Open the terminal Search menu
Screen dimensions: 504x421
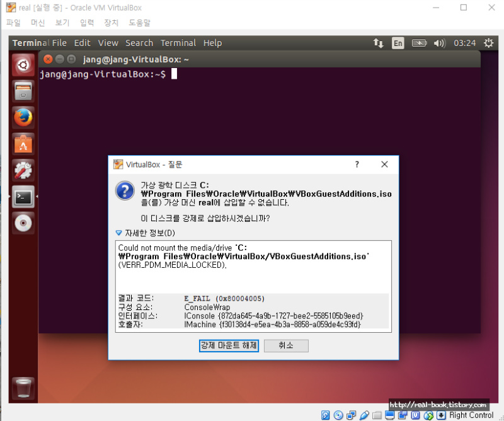tap(139, 43)
